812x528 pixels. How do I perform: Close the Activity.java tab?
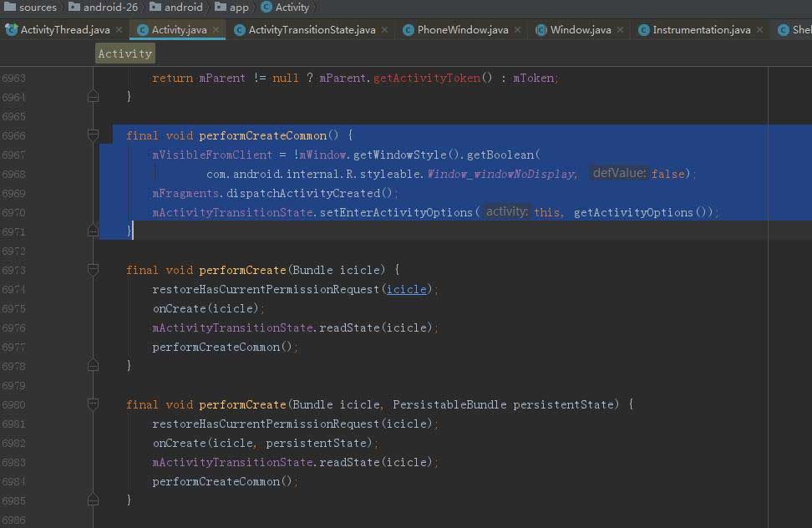tap(216, 30)
